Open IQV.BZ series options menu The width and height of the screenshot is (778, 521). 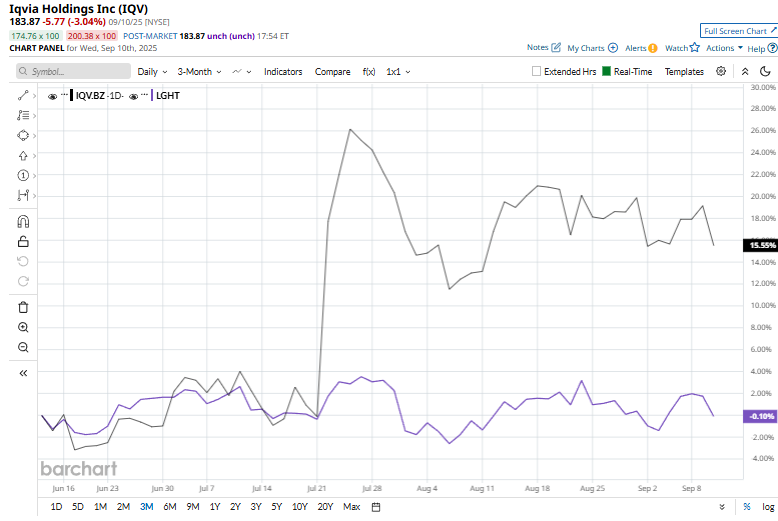pos(65,94)
